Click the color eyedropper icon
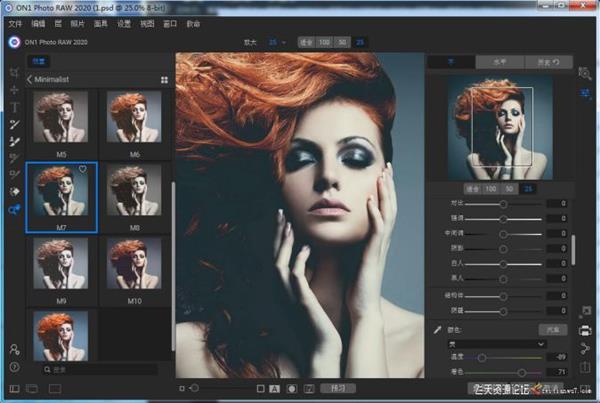Screen dimensions: 600x403 tap(437, 328)
